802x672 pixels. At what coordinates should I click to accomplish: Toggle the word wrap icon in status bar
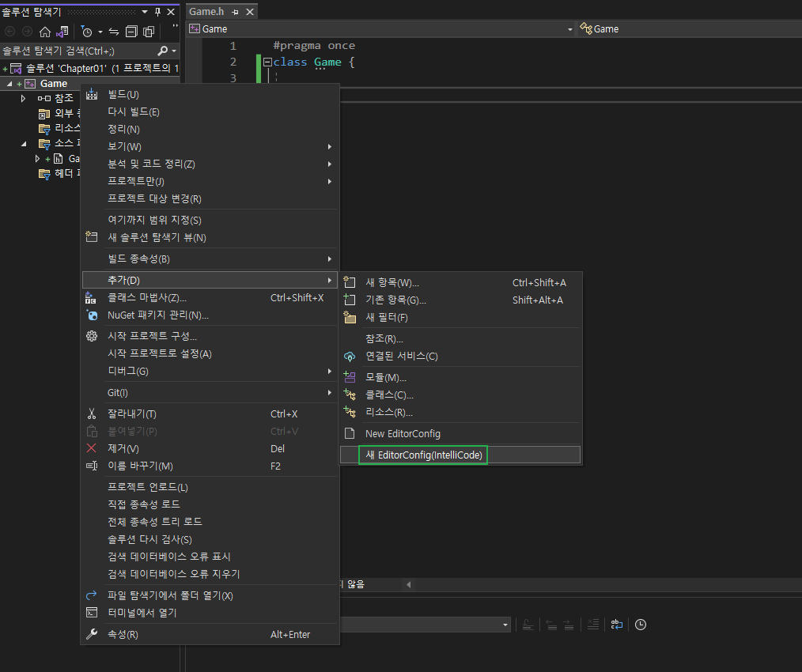tap(617, 624)
